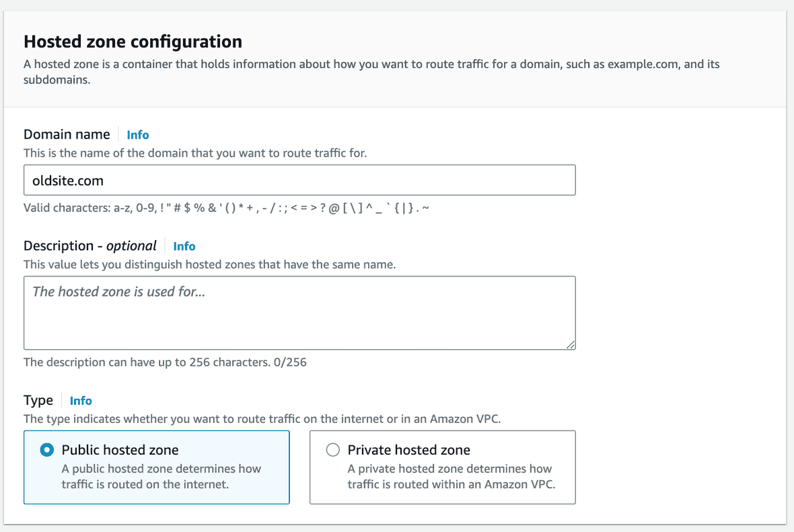Select the Public hosted zone option card
Viewport: 794px width, 532px height.
tap(156, 467)
